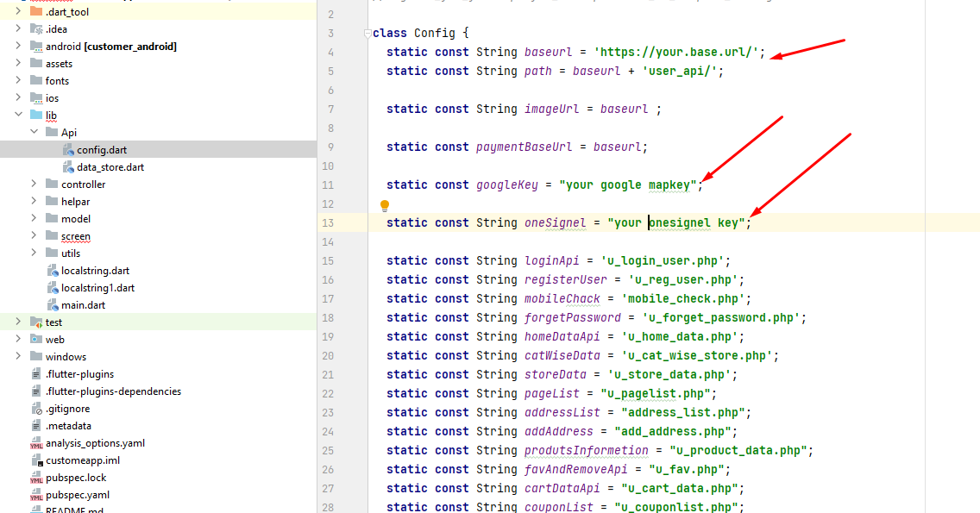This screenshot has height=513, width=980.
Task: Click the yellow lightbulb quick-fix icon
Action: point(385,205)
